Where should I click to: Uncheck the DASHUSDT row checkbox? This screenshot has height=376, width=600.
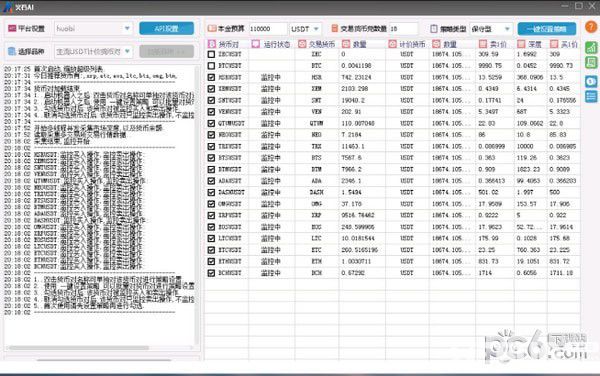pos(211,192)
